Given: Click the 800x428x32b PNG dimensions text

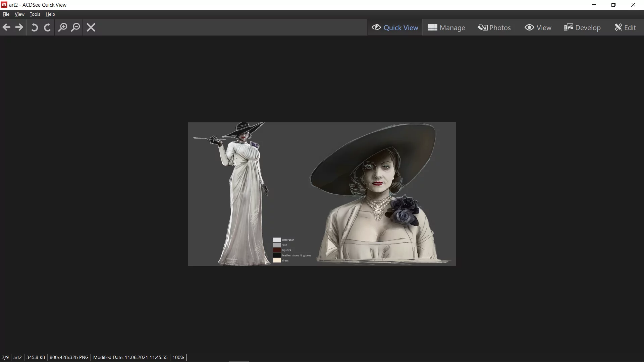Looking at the screenshot, I should click(69, 357).
